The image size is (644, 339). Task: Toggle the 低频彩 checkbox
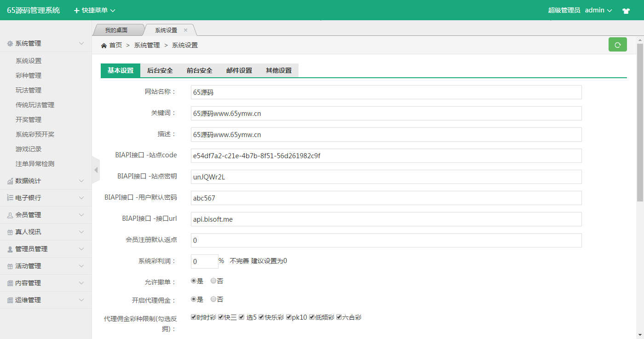312,317
